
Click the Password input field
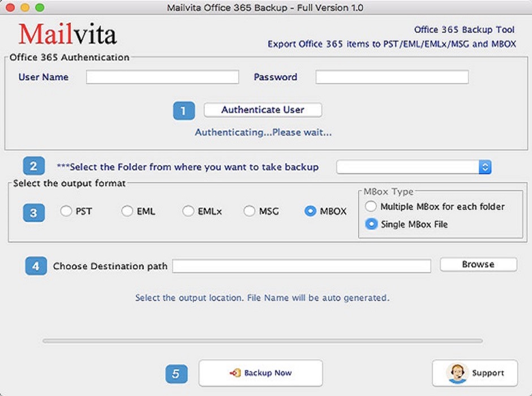tap(392, 77)
